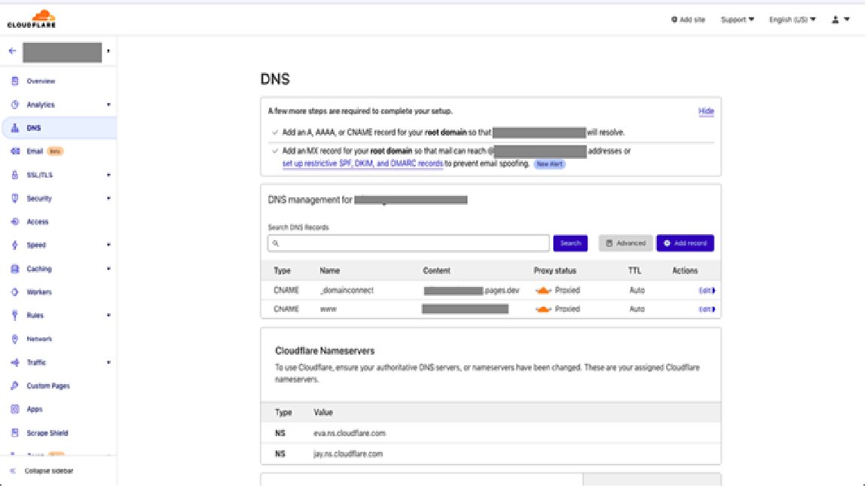Open the Support dropdown menu
Image resolution: width=868 pixels, height=488 pixels.
737,20
